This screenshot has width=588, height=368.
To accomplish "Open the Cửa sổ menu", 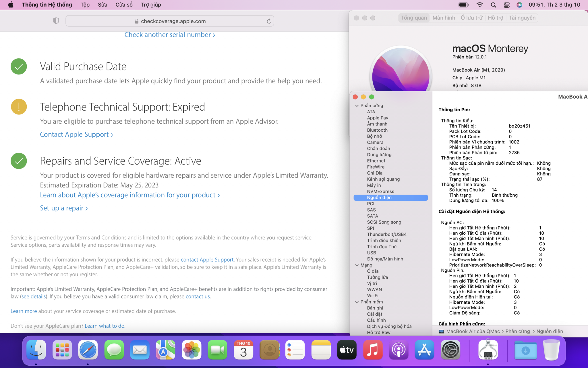I will pyautogui.click(x=124, y=5).
